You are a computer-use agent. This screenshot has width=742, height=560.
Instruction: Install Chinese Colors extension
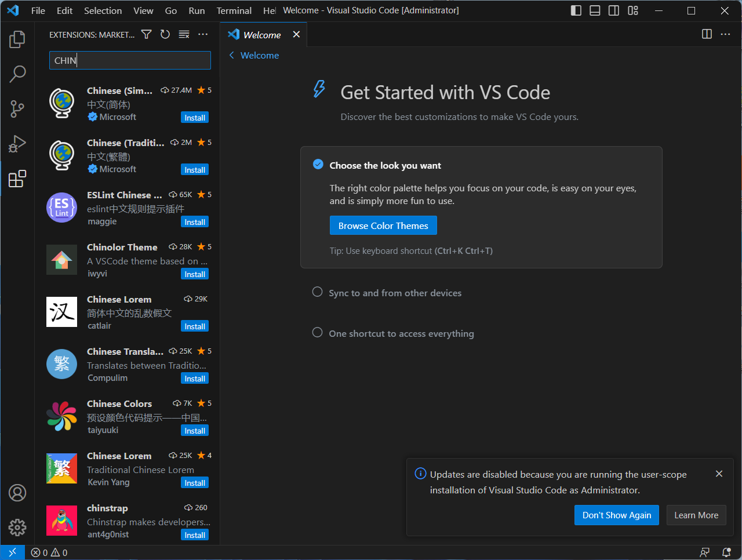[x=195, y=431]
